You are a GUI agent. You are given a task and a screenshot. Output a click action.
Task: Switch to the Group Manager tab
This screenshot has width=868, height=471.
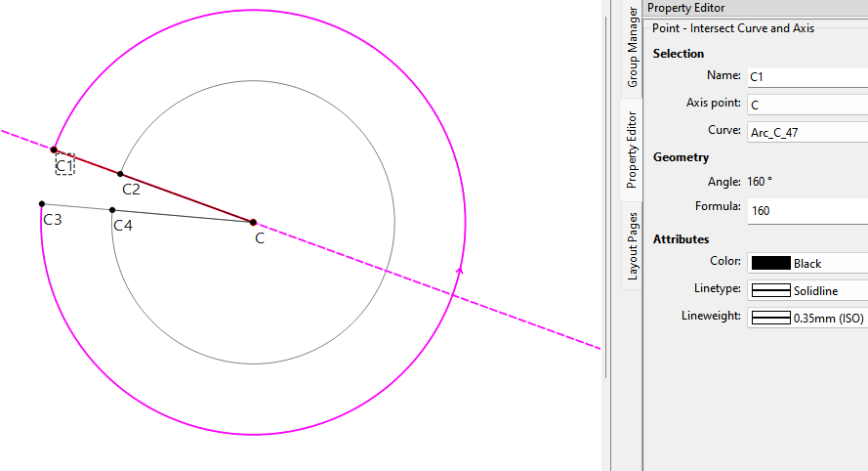(x=632, y=47)
